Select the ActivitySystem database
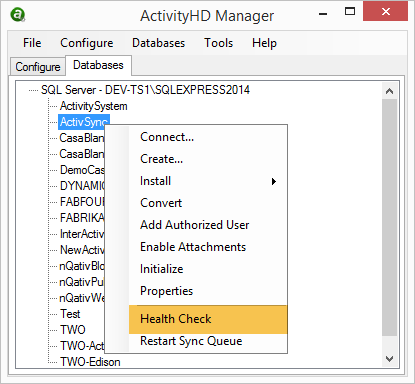Screen dimensions: 415x384 pyautogui.click(x=94, y=106)
